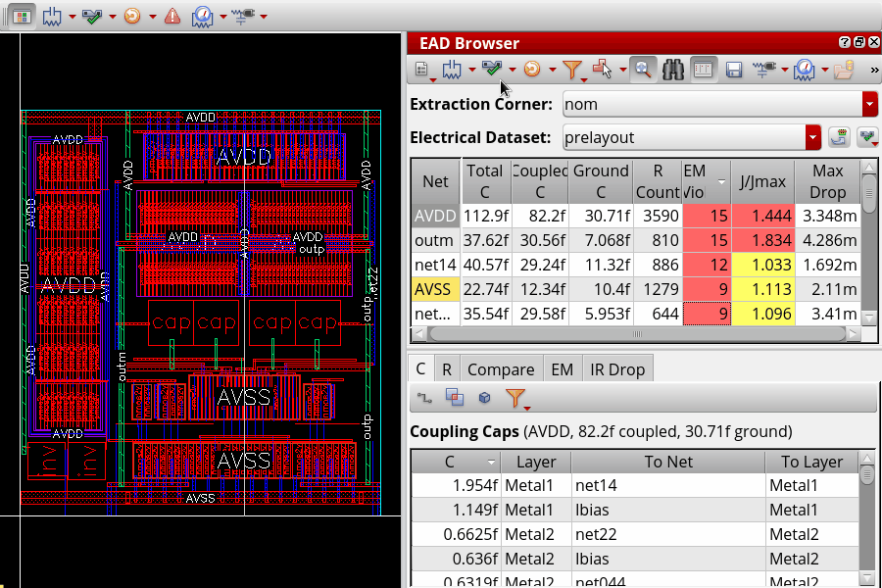Click the floppy disk save icon
This screenshot has width=882, height=588.
click(x=733, y=70)
